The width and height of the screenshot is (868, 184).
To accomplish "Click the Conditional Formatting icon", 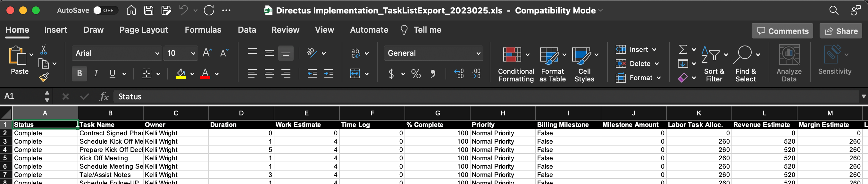I will click(x=512, y=55).
